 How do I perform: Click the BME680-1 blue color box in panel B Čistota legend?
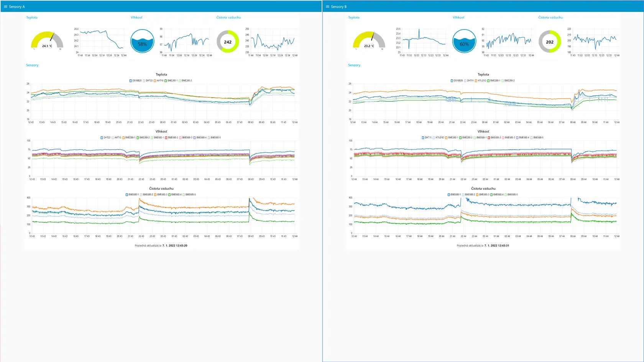(x=449, y=195)
